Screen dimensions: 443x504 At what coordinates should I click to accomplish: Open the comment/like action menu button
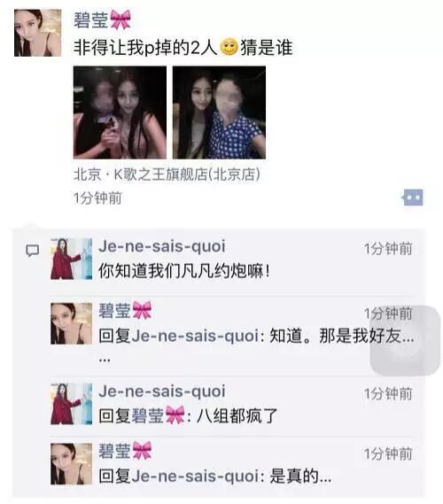tap(413, 198)
